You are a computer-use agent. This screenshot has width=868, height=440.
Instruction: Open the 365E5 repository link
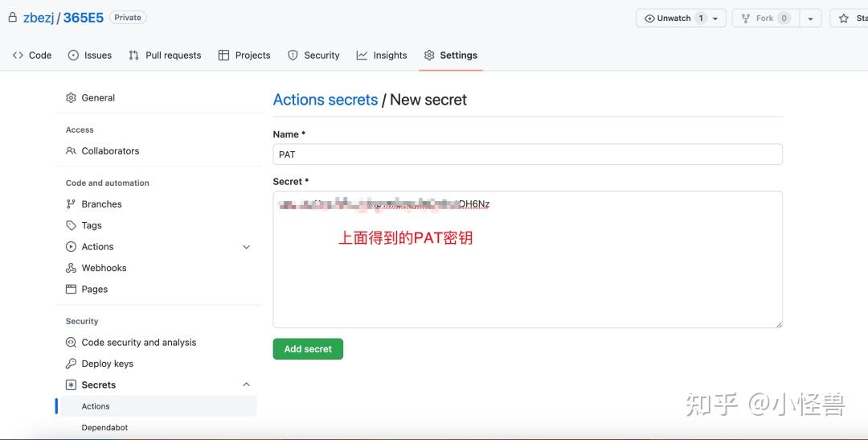(83, 18)
